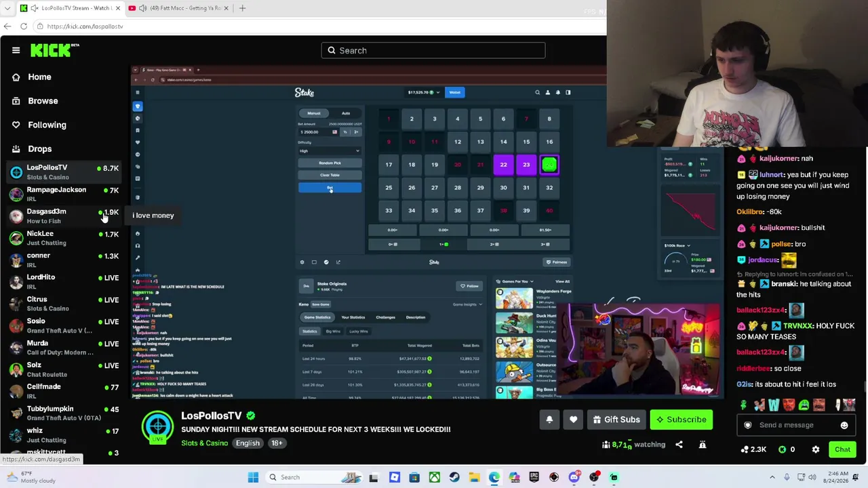Open NickLee's channel in the sidebar
The width and height of the screenshot is (868, 488).
point(64,238)
